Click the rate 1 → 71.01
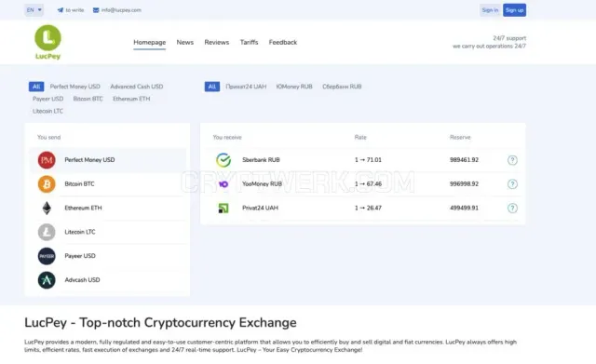Screen dimensions: 596x364 [x=368, y=160]
